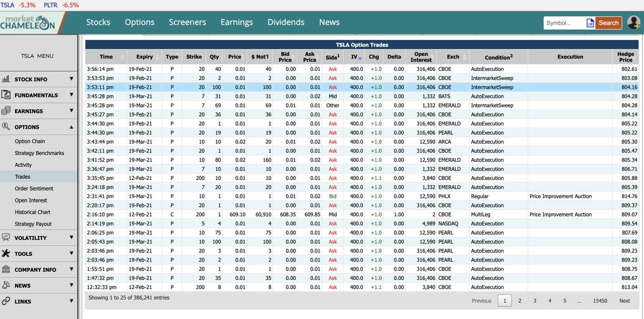Open the Option Chain link
The width and height of the screenshot is (644, 319).
pos(30,141)
